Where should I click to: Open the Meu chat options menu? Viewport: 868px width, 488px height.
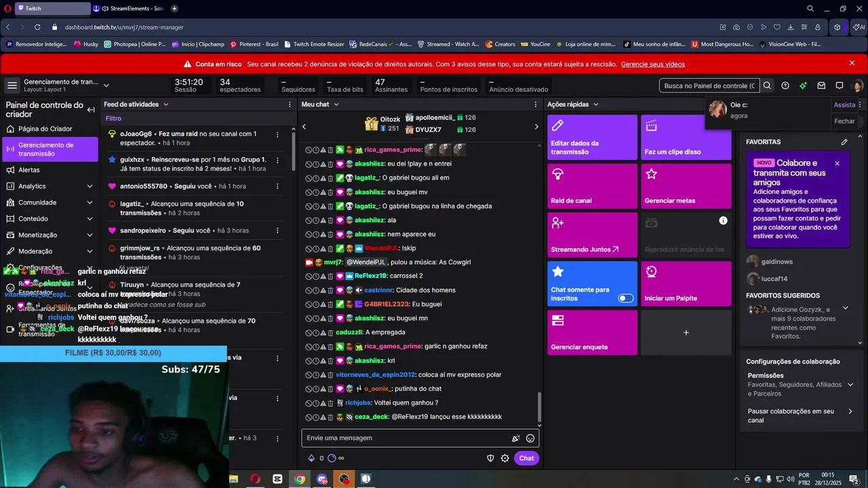(x=536, y=104)
